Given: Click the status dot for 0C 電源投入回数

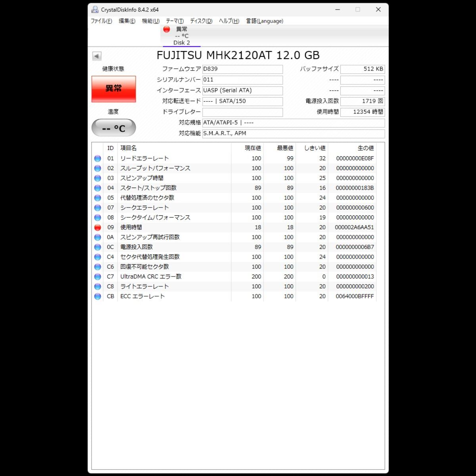Looking at the screenshot, I should coord(98,247).
